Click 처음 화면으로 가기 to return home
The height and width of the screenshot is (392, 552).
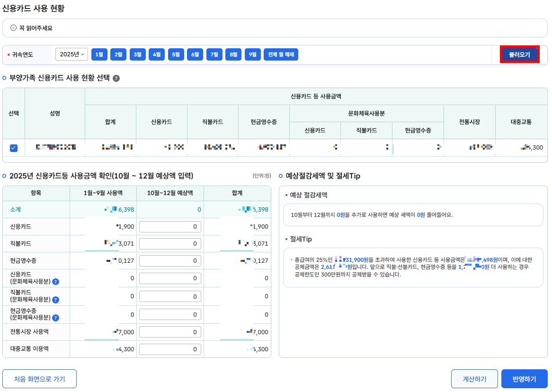[39, 378]
